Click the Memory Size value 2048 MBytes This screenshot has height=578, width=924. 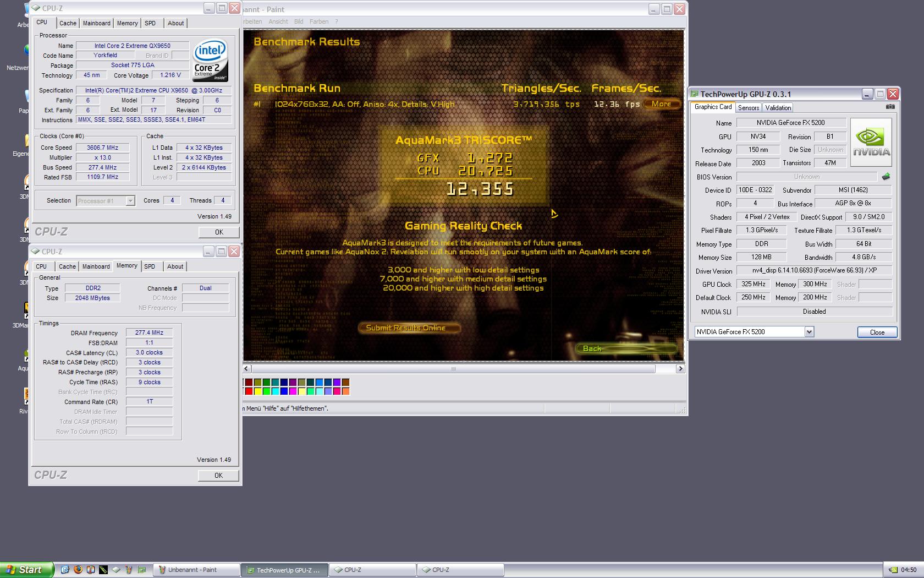(x=92, y=298)
